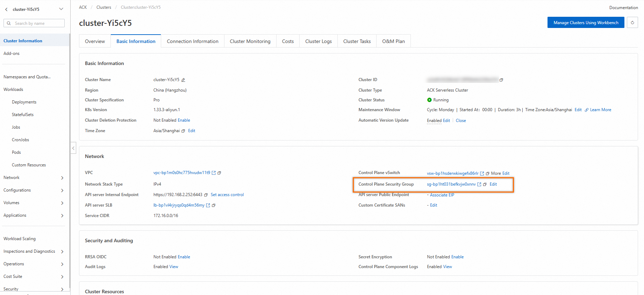The height and width of the screenshot is (295, 644).
Task: Open Pods in the sidebar
Action: point(16,152)
